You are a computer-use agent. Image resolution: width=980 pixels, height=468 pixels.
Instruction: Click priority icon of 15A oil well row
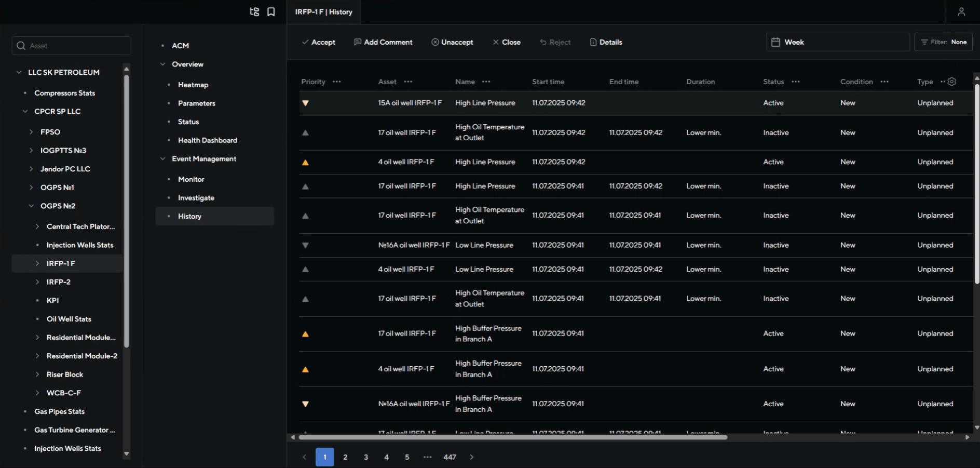(x=305, y=103)
